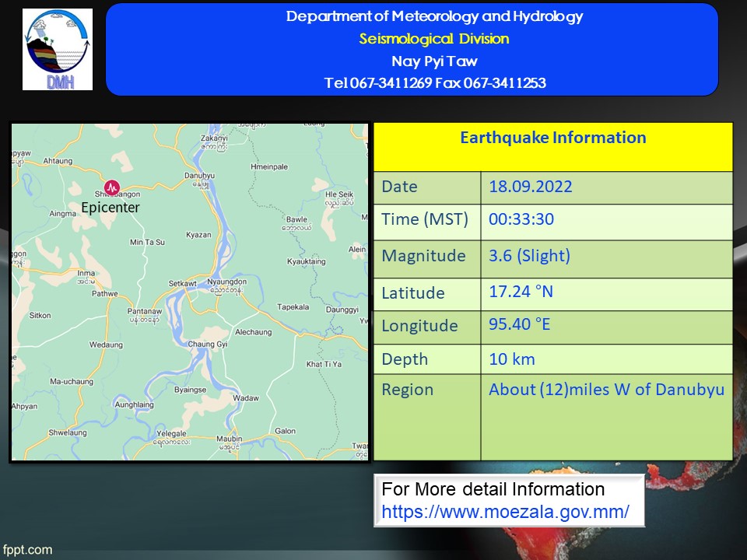Click the 'Depth' row label
This screenshot has height=560, width=747.
[405, 359]
